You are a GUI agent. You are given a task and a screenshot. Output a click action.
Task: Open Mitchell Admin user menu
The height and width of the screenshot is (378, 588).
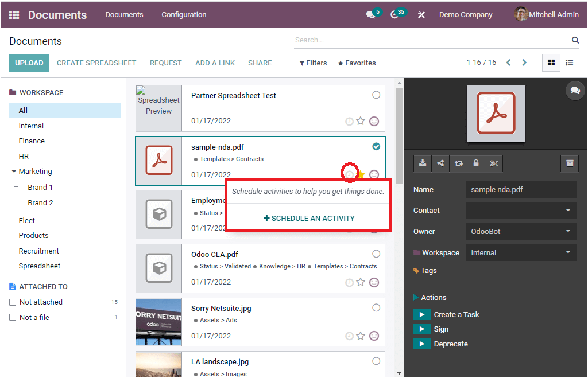point(547,14)
